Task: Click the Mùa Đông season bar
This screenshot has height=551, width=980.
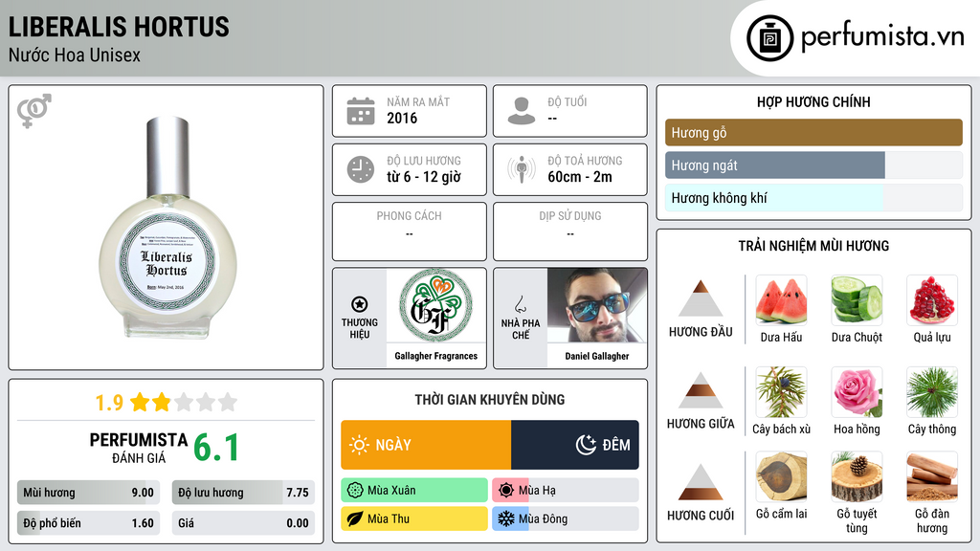Action: (x=566, y=518)
